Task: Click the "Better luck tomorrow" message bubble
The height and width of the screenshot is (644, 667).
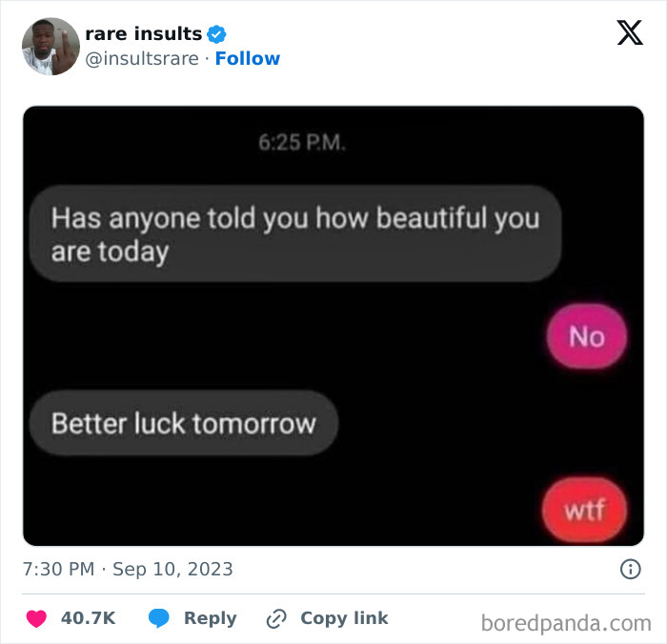Action: pos(183,423)
